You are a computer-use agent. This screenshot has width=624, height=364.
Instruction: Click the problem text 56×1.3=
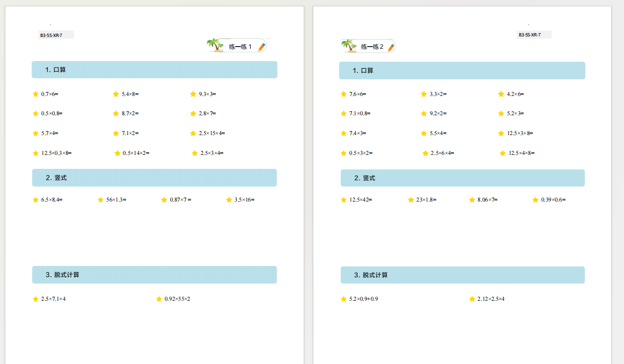click(x=116, y=200)
